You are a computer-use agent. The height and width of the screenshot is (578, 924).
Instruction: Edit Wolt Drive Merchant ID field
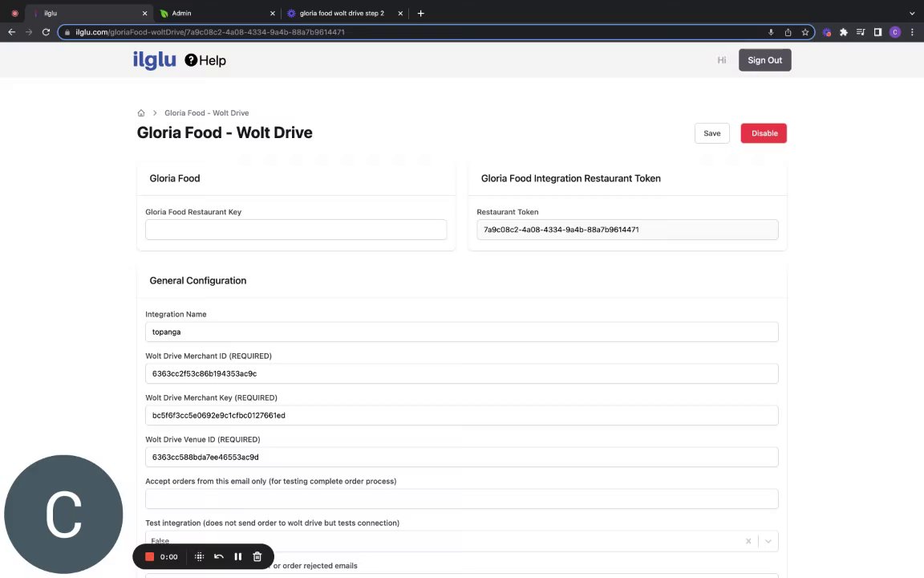461,373
